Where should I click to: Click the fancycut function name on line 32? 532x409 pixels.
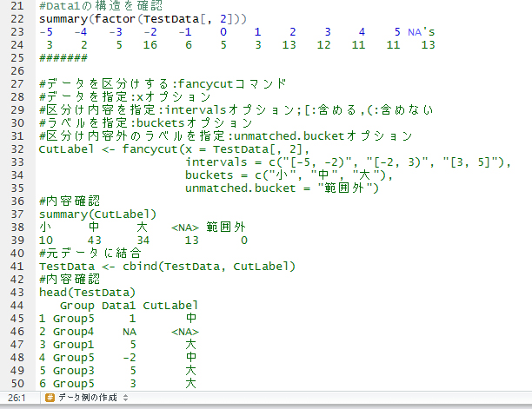click(150, 149)
